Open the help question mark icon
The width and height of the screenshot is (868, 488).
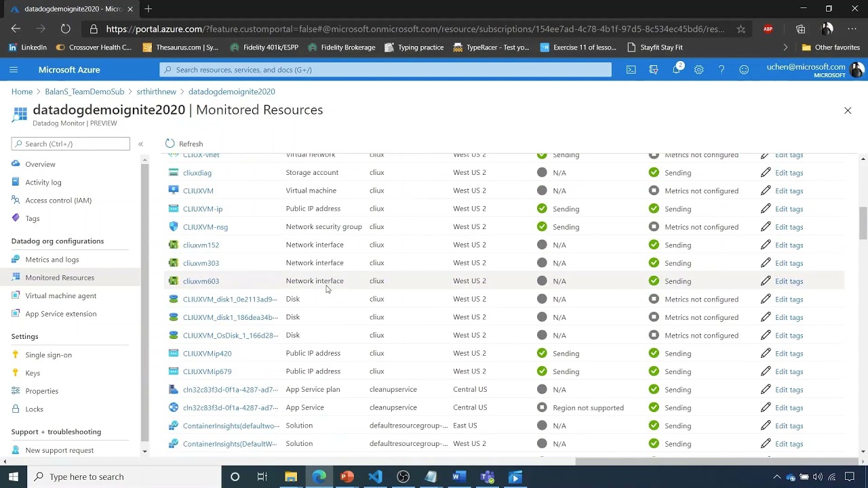722,70
